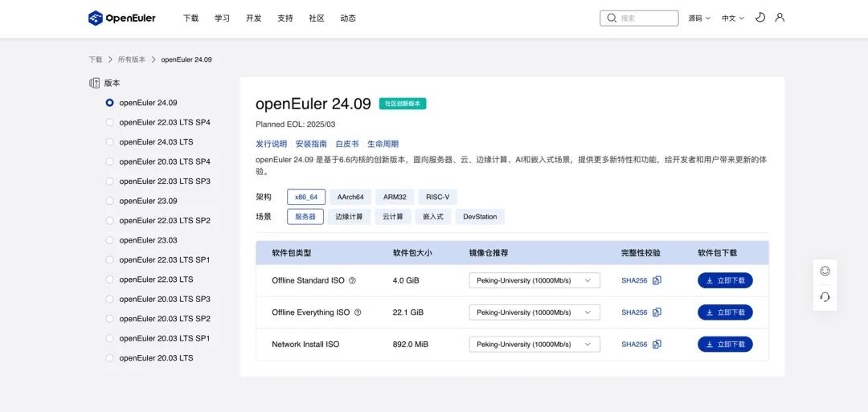Click the openEuler logo in header
This screenshot has height=412, width=868.
pos(122,18)
